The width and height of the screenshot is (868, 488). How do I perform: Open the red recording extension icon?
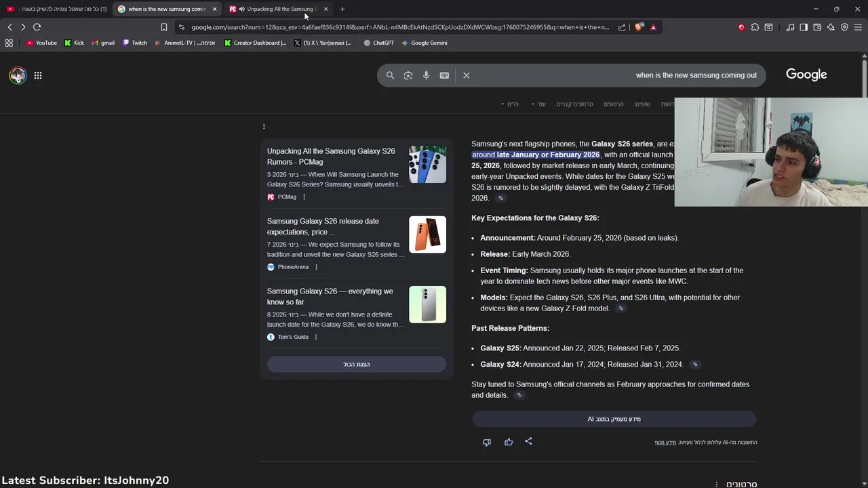[741, 27]
